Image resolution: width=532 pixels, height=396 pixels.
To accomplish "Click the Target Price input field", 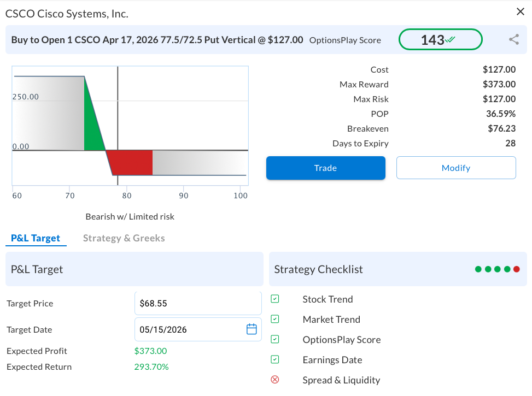I will coord(198,303).
